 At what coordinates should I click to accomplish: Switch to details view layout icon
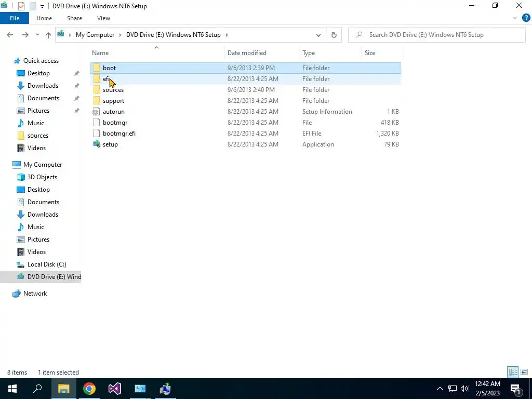513,372
